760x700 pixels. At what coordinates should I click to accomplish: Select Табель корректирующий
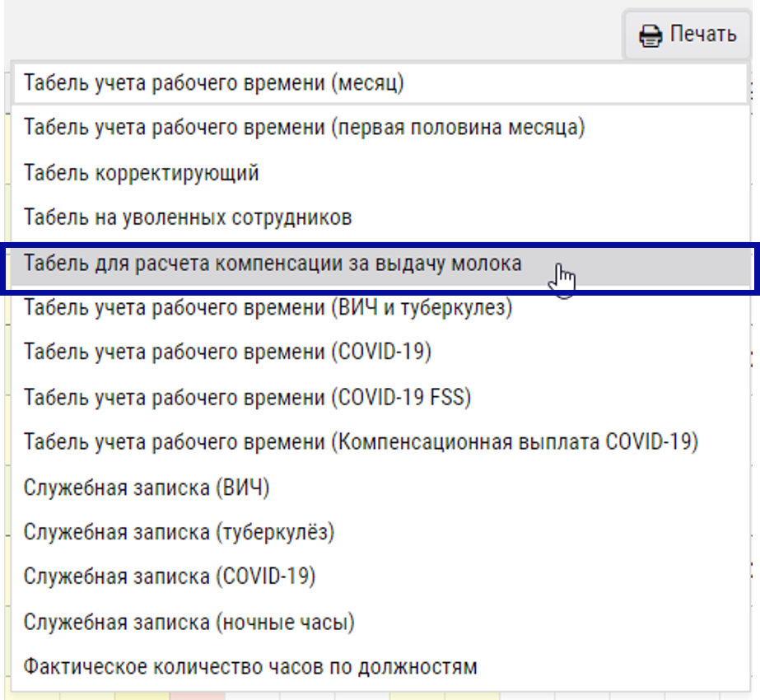point(142,173)
